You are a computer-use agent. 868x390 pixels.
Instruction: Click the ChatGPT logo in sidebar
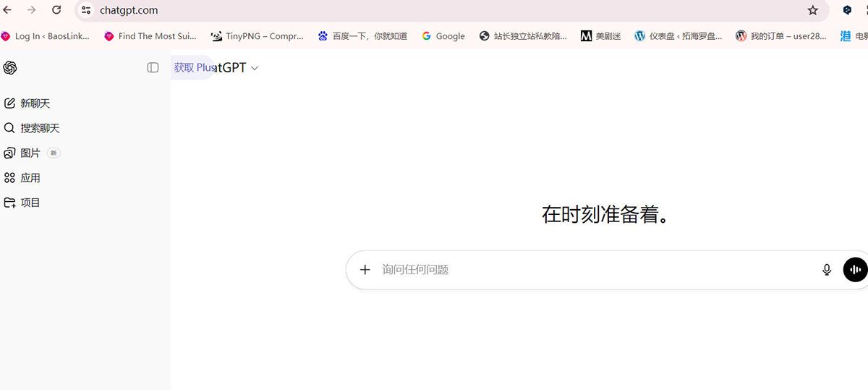[x=10, y=67]
